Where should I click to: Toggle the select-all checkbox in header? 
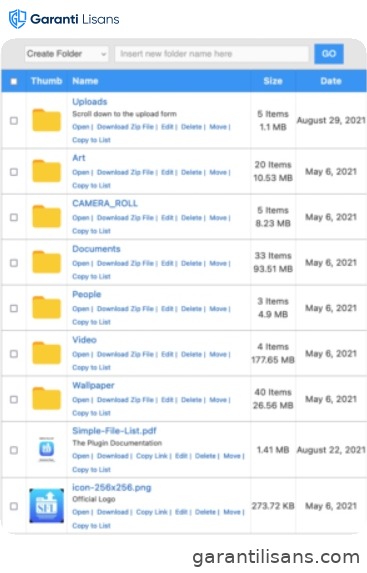pyautogui.click(x=14, y=81)
